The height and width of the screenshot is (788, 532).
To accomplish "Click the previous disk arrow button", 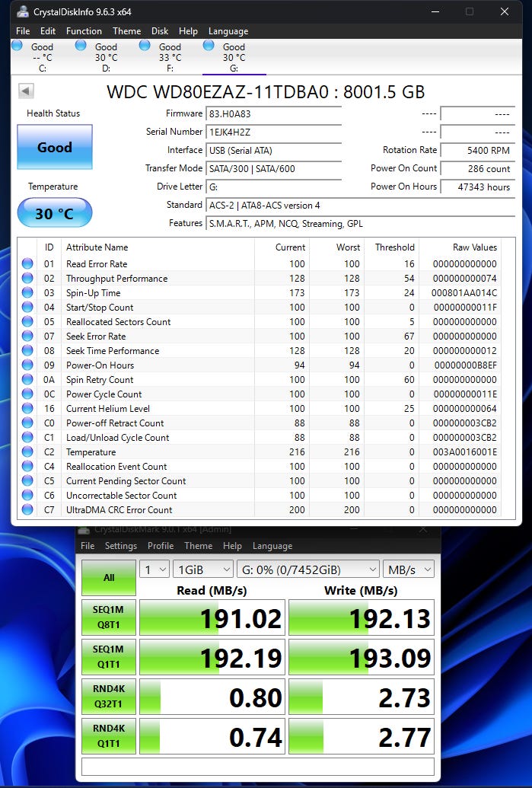I will [26, 91].
